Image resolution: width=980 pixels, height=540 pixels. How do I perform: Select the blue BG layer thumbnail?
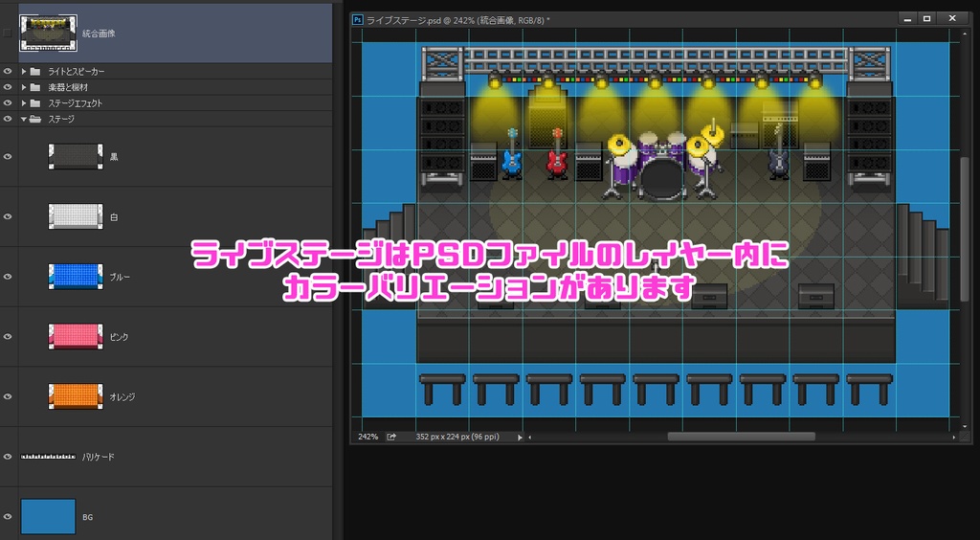pyautogui.click(x=48, y=516)
